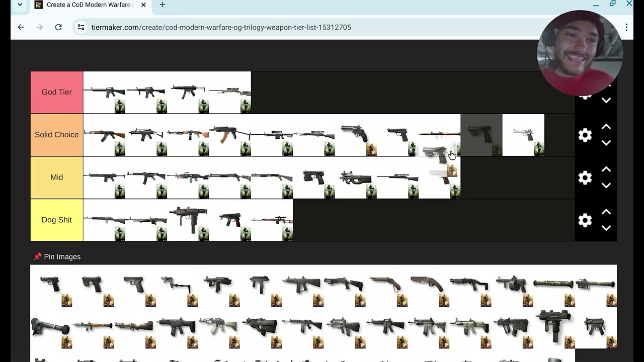Select the lever-action Model 1887 in pool
Screen dimensions: 644x362
(386, 286)
